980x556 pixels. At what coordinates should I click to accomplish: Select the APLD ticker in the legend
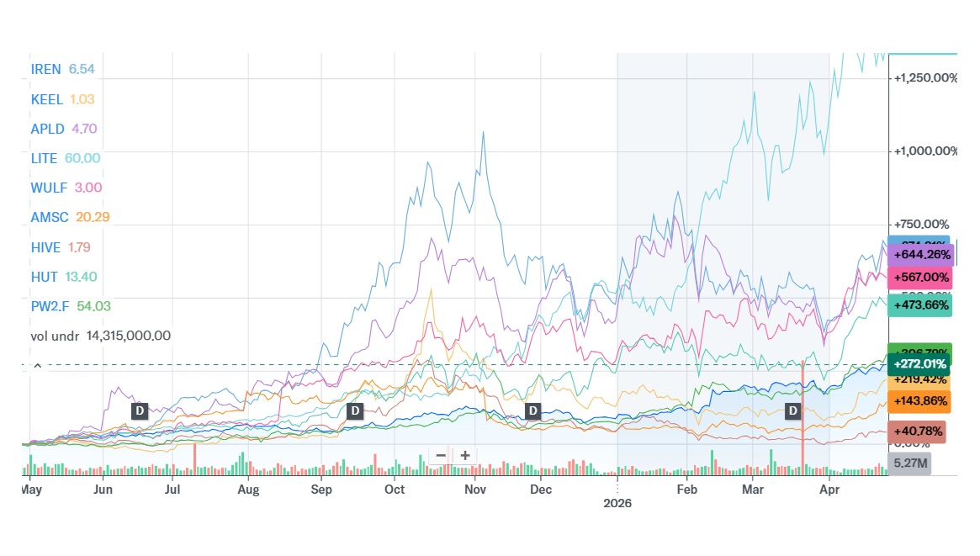coord(47,129)
